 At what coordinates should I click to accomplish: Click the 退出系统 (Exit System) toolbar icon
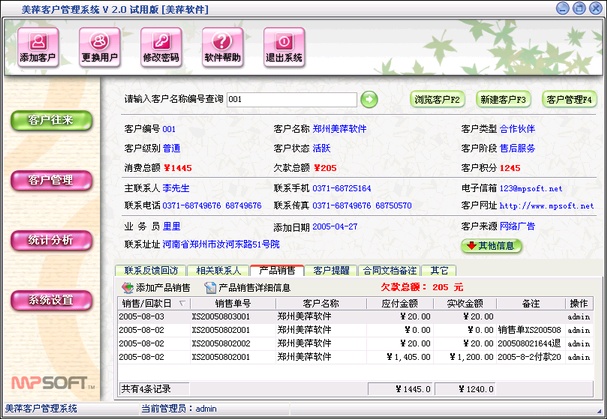point(283,45)
